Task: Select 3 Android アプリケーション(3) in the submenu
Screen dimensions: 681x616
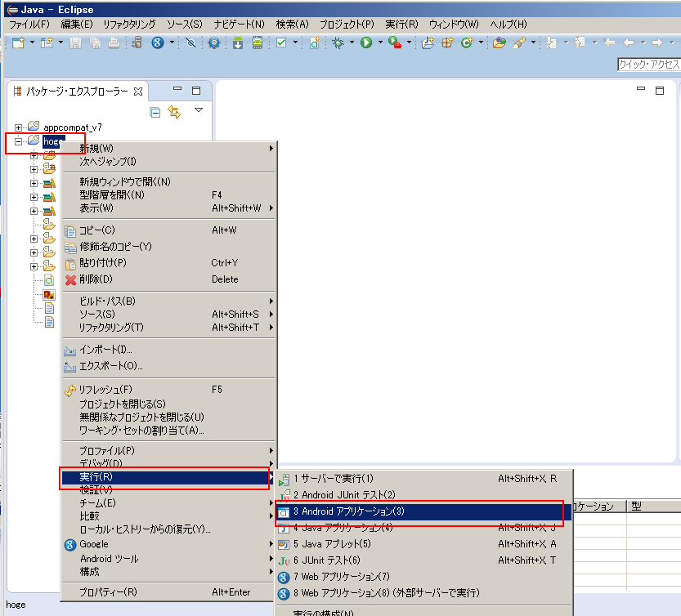Action: tap(423, 511)
